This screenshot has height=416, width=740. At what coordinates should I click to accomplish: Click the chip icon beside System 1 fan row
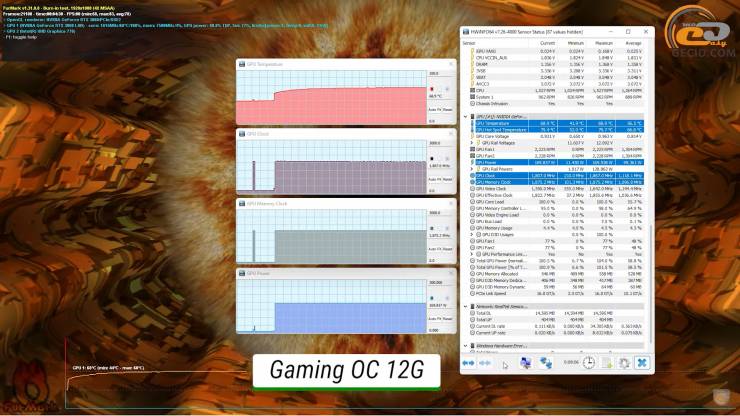click(x=472, y=97)
